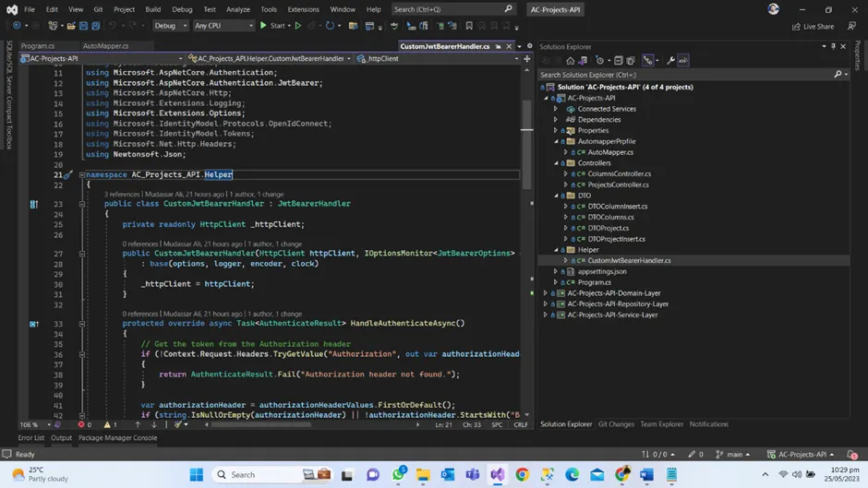The height and width of the screenshot is (488, 868).
Task: Open the Extensions menu
Action: point(303,9)
